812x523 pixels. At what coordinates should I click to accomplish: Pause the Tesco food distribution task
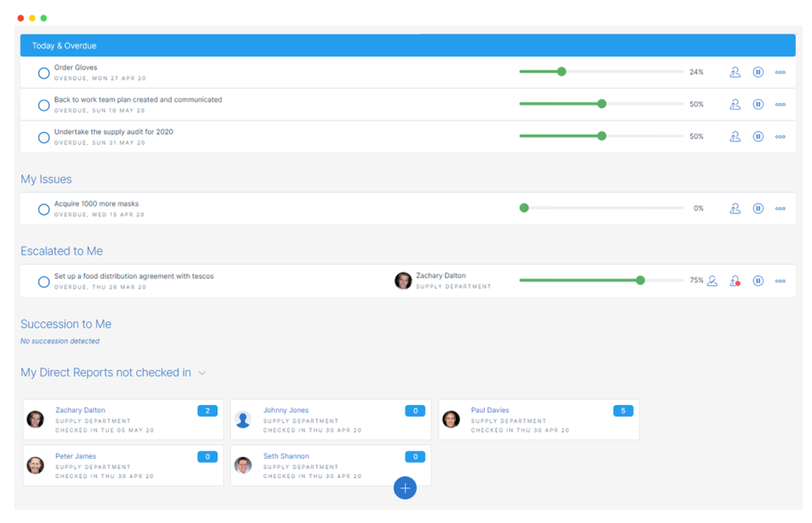click(758, 280)
